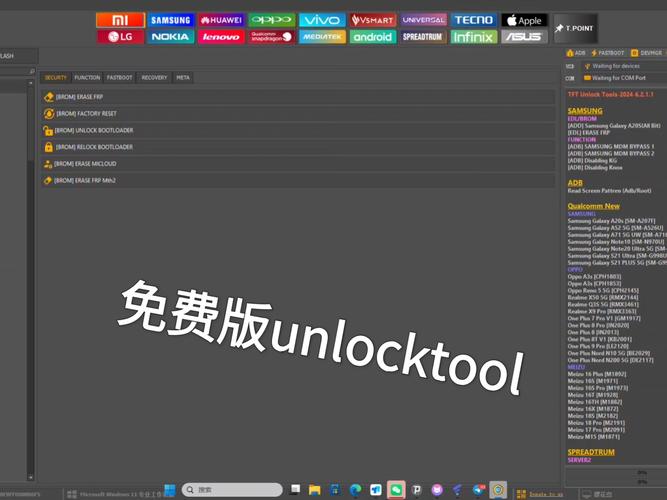The image size is (667, 500).
Task: Launch Microsoft Edge from taskbar
Action: click(355, 490)
